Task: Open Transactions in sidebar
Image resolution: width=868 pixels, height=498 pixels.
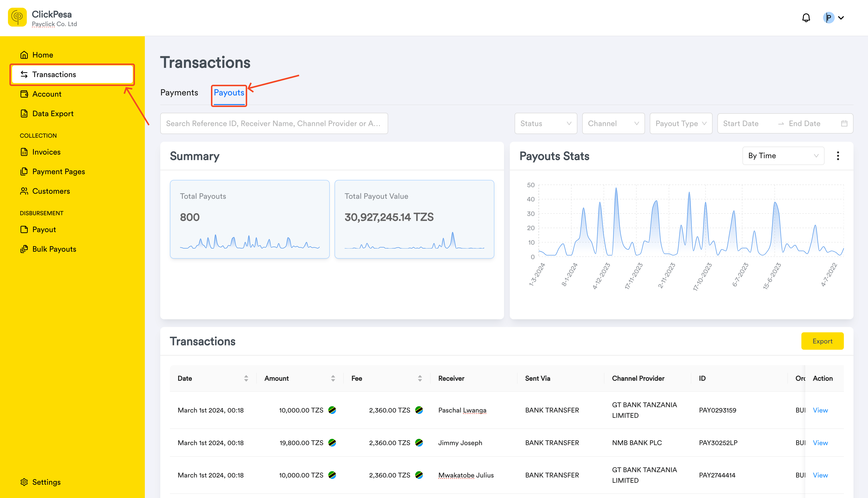Action: (72, 74)
